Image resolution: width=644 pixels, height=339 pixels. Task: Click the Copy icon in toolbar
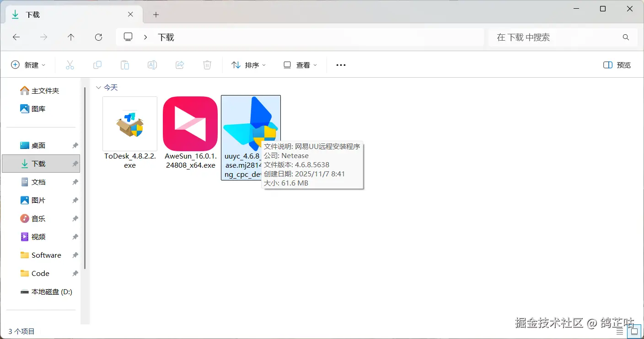(97, 65)
